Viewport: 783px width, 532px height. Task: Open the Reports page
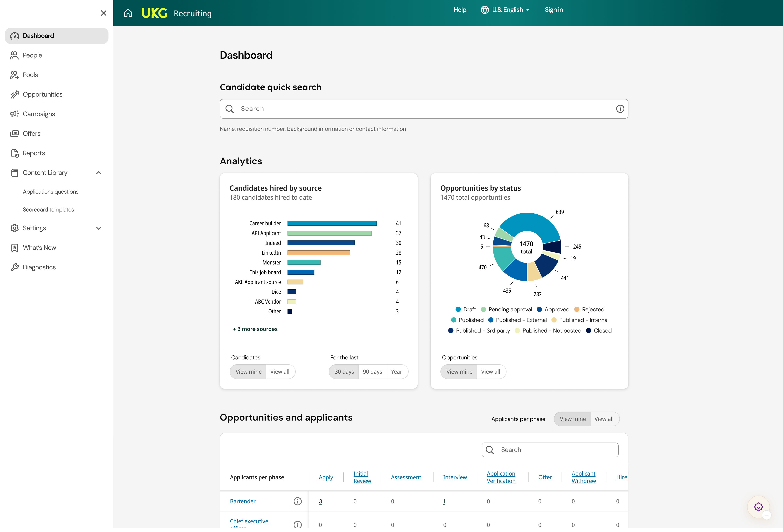pos(34,153)
